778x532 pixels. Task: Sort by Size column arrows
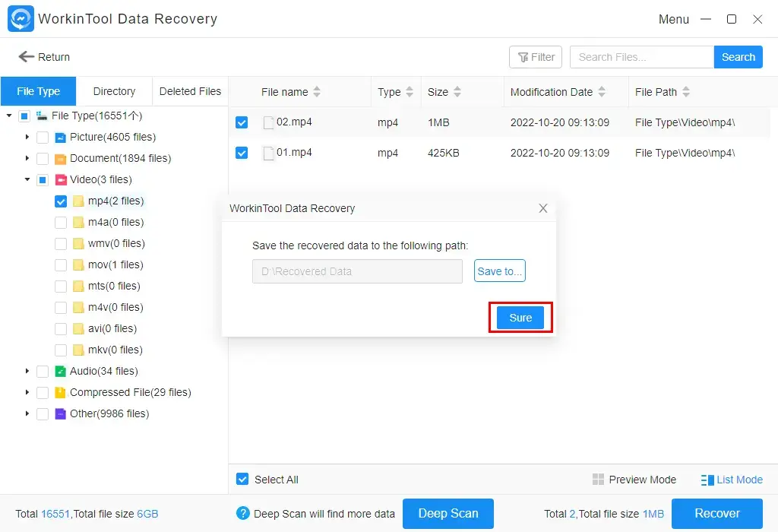tap(457, 92)
